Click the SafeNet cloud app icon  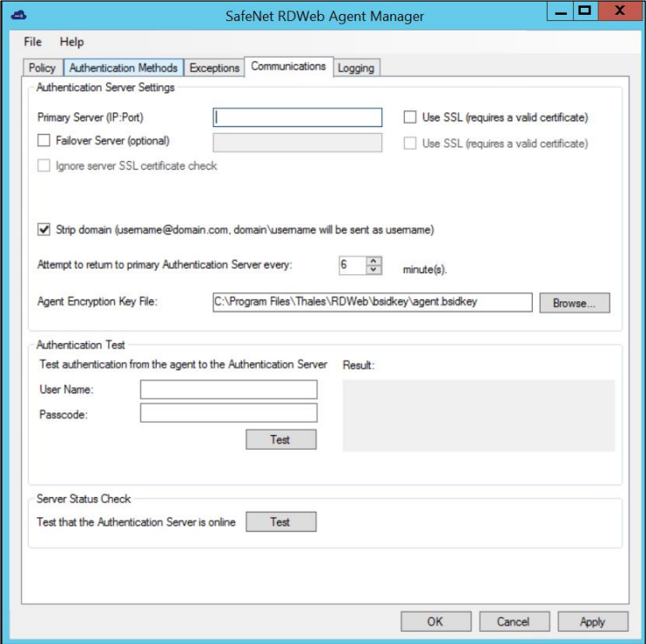point(18,16)
